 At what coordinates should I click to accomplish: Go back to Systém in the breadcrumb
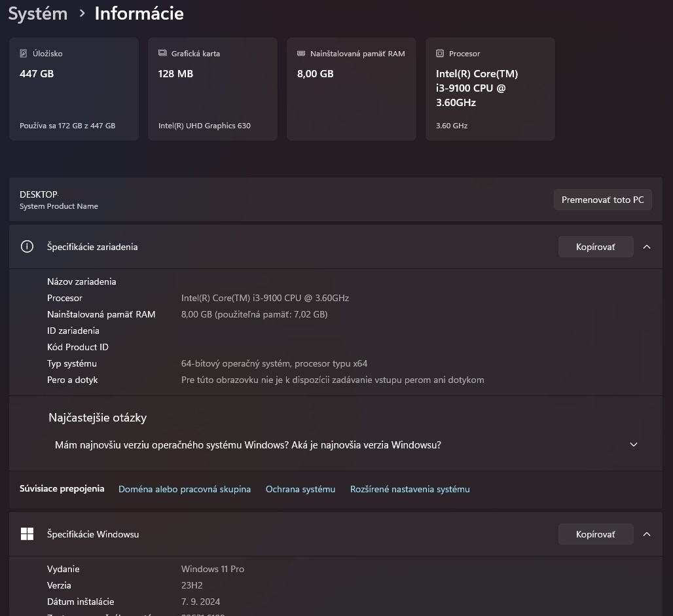pyautogui.click(x=38, y=14)
